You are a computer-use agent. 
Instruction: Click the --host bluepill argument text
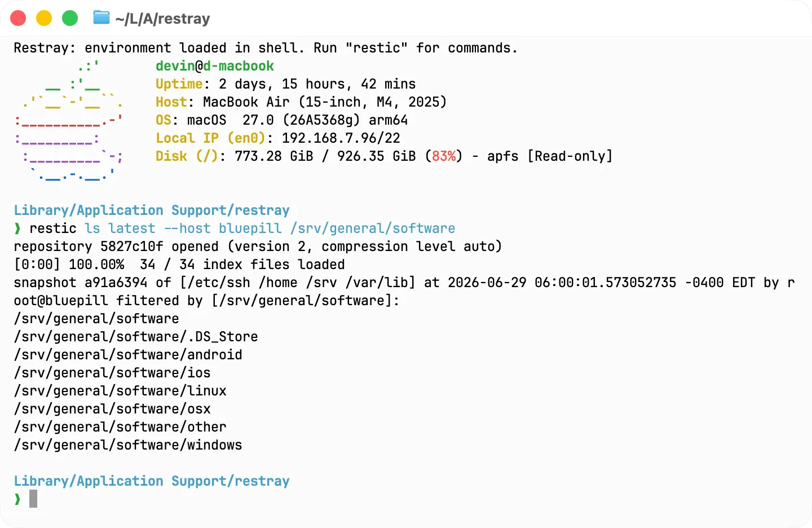tap(223, 228)
